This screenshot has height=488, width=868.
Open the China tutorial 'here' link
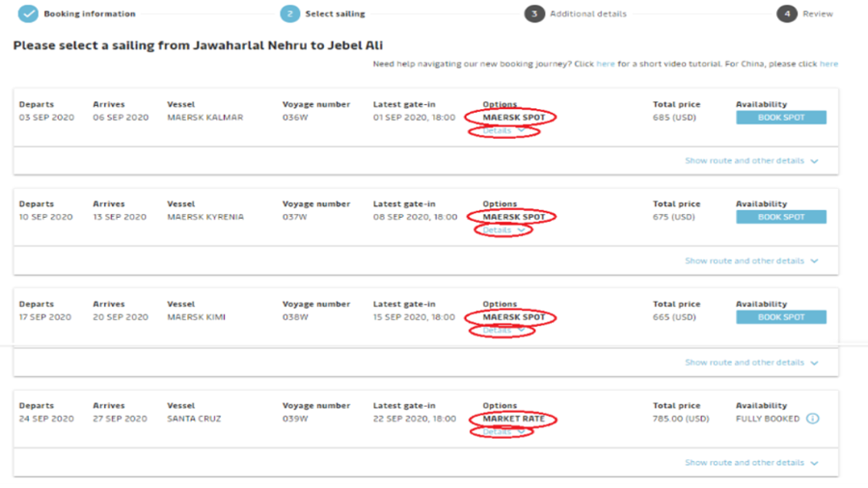(x=828, y=65)
